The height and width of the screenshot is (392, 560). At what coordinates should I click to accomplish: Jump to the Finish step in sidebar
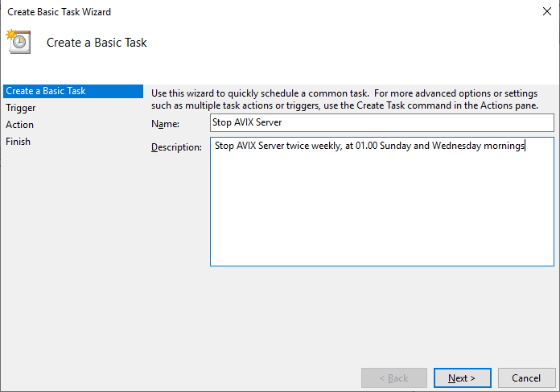[19, 142]
